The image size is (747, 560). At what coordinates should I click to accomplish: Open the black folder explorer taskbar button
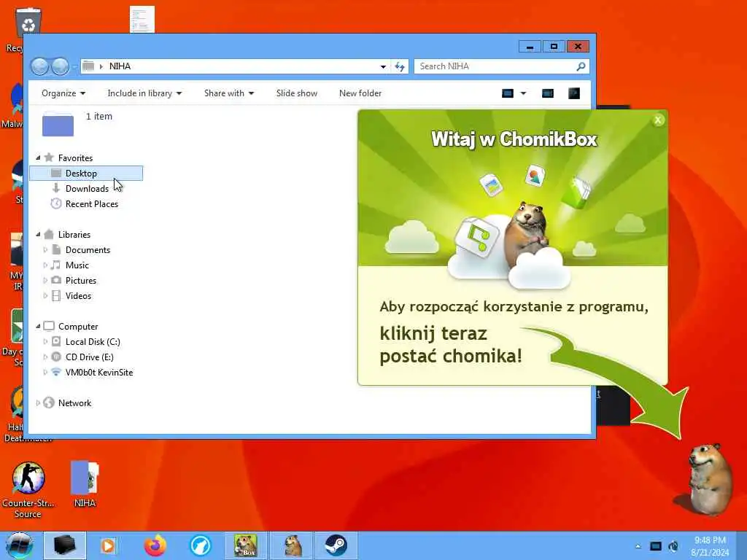point(65,545)
